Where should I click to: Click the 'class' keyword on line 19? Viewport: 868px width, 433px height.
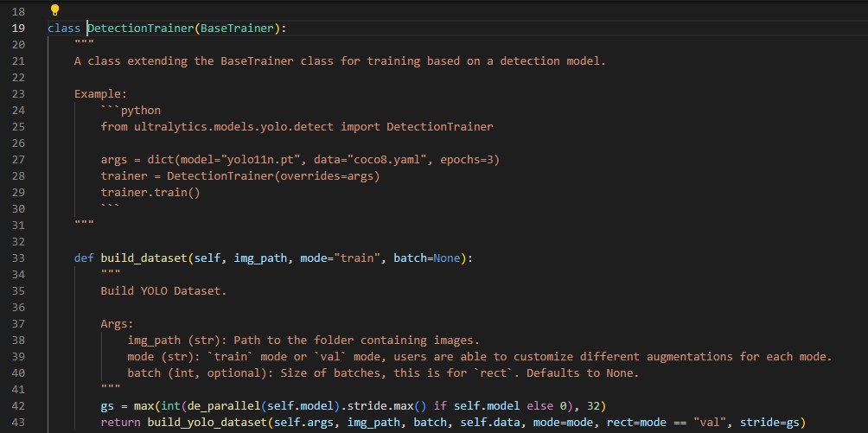(x=64, y=29)
